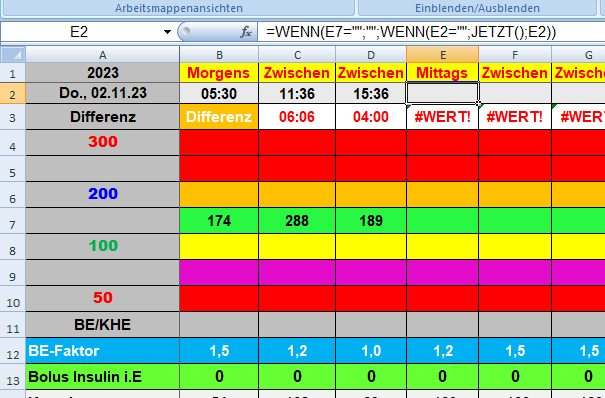Click the Name Box showing E2
Viewport: 605px width, 398px height.
coord(79,32)
